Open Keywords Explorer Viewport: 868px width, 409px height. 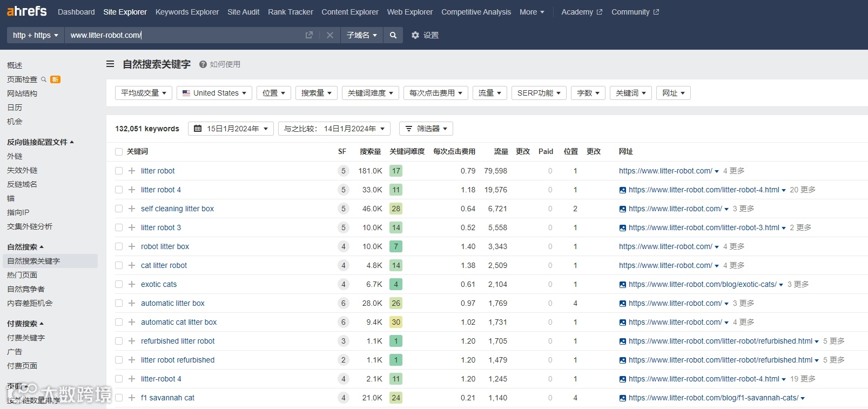187,12
